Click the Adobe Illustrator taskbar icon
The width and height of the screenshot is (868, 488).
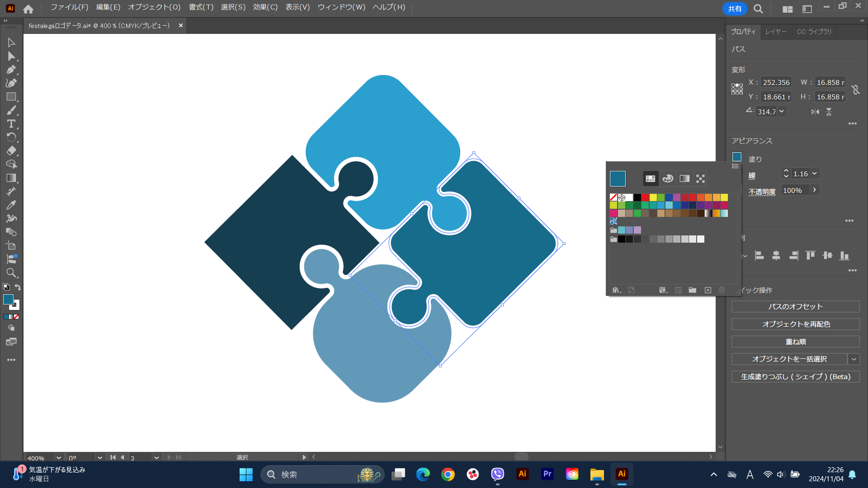[622, 474]
